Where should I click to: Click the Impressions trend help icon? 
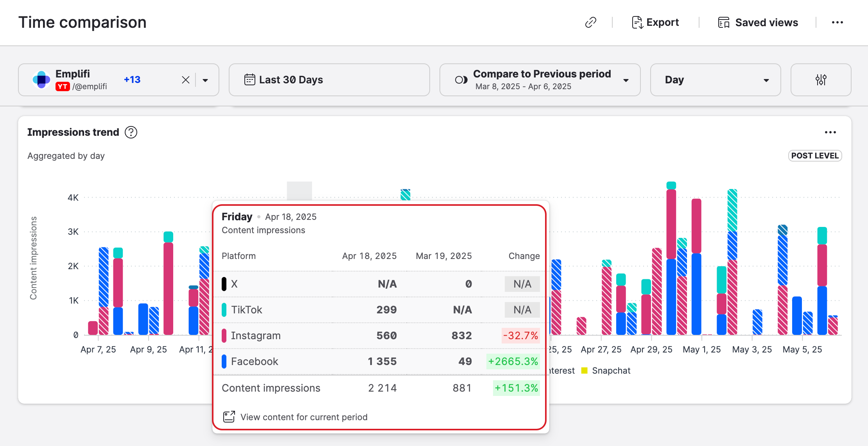pyautogui.click(x=131, y=133)
